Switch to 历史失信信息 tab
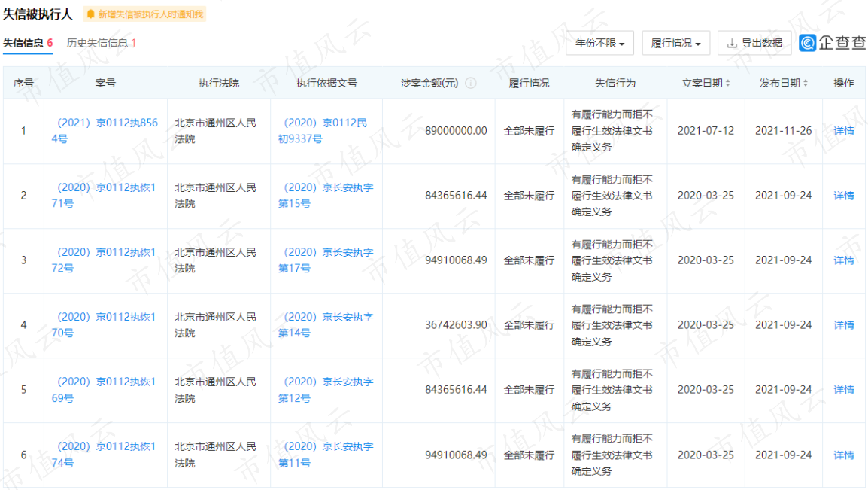The image size is (868, 490). (x=102, y=43)
